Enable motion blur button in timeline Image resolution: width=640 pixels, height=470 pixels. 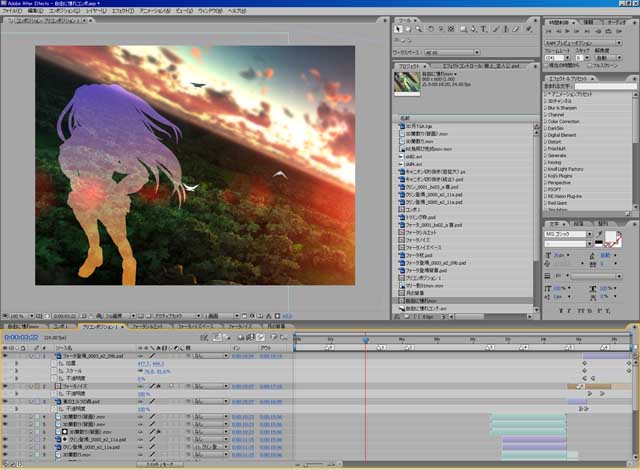260,337
